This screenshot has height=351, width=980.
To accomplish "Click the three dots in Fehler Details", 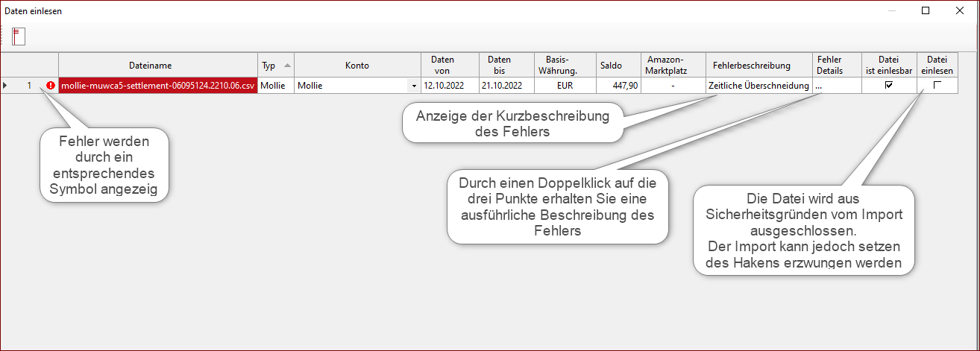I will (819, 86).
